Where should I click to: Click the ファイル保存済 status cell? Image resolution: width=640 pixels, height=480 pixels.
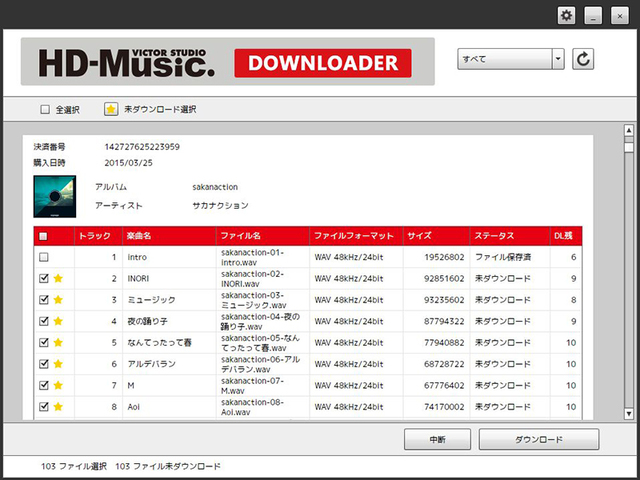(503, 257)
